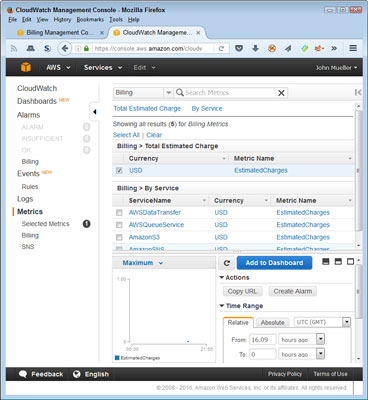Open the Total Estimated Charge link
This screenshot has height=400, width=368.
tap(147, 109)
